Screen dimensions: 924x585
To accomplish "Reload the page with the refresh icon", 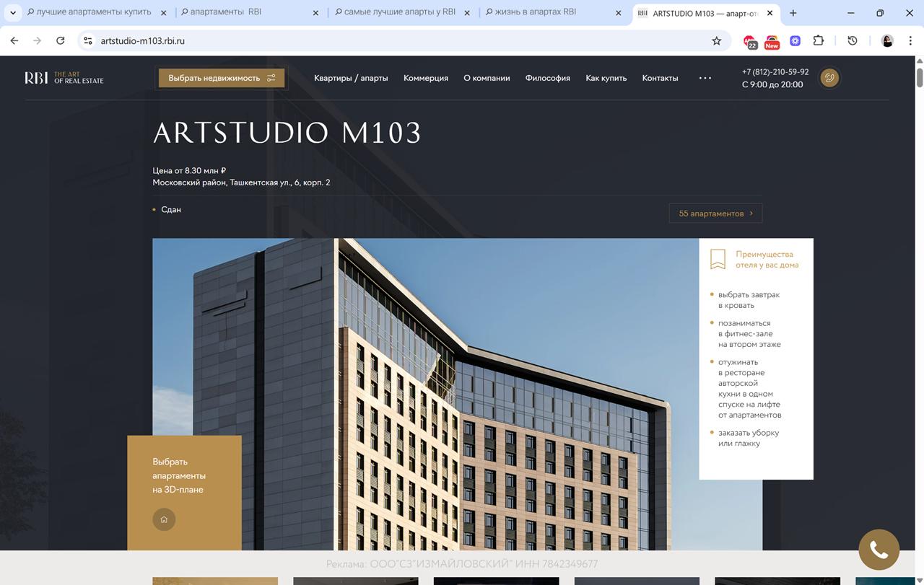I will tap(61, 41).
